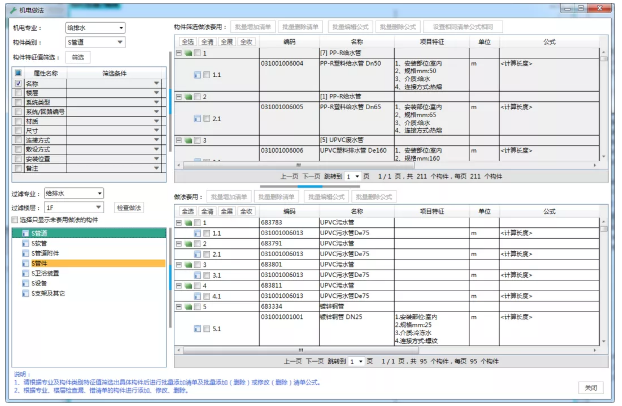Check the 尺寸 property checkbox

click(x=18, y=131)
